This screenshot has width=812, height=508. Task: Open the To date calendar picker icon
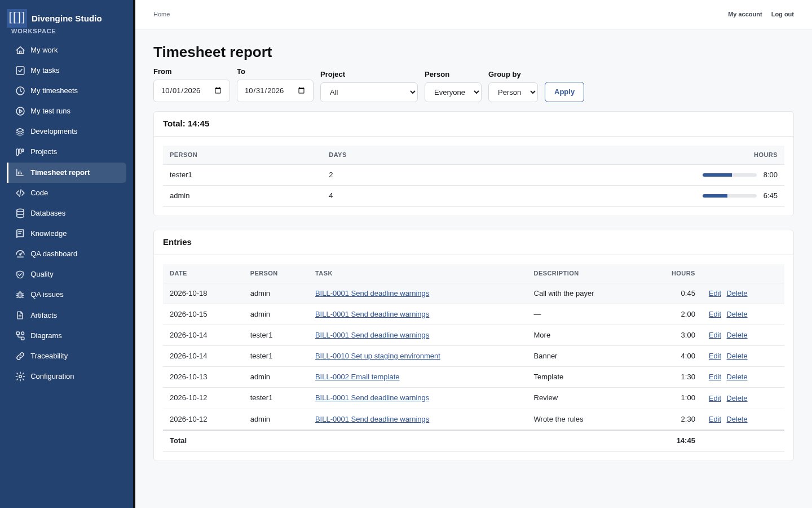[302, 91]
